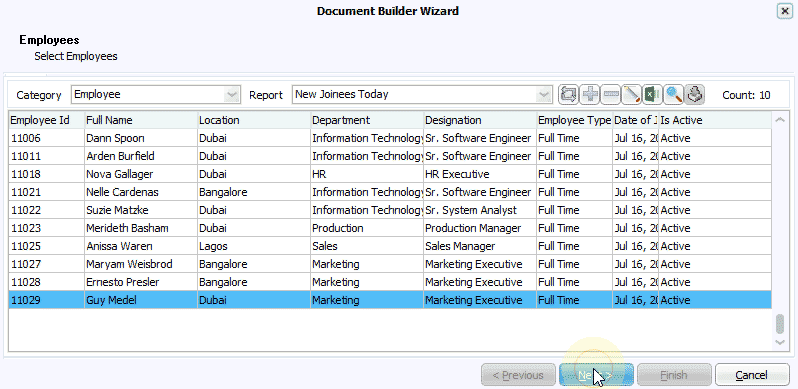Click the magnifier search icon

tap(673, 94)
